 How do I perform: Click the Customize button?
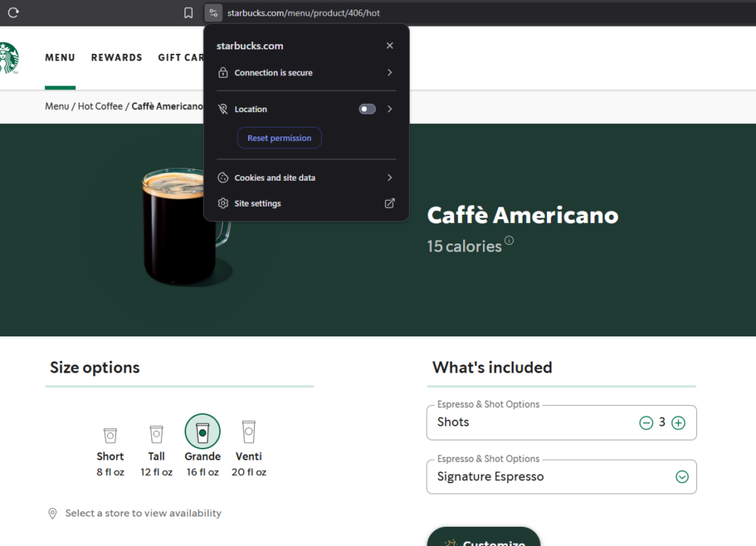coord(484,536)
